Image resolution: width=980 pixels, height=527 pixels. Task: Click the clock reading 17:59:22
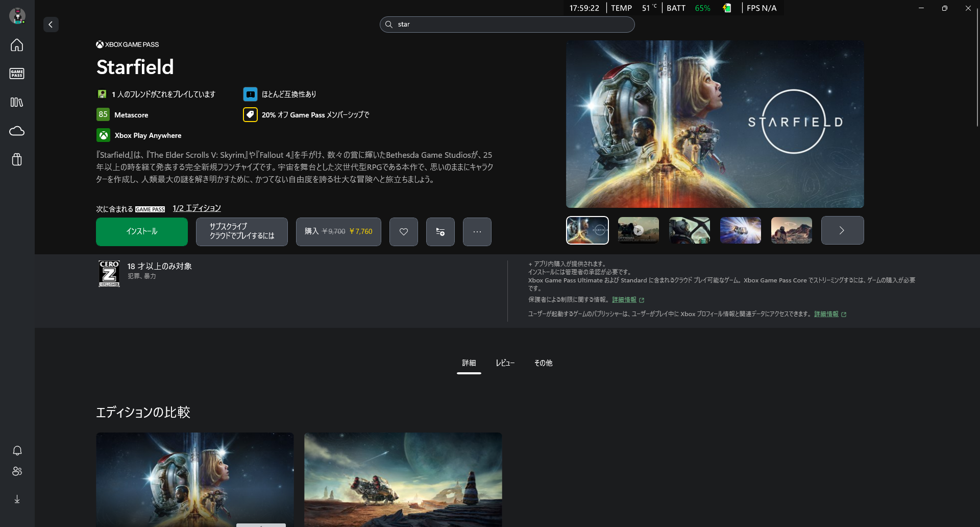(x=584, y=8)
